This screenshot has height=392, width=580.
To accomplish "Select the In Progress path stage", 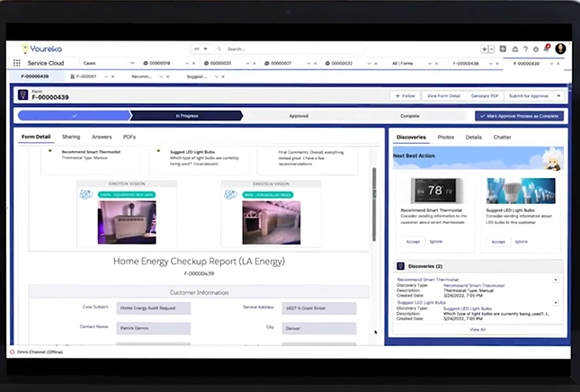I will (x=187, y=116).
